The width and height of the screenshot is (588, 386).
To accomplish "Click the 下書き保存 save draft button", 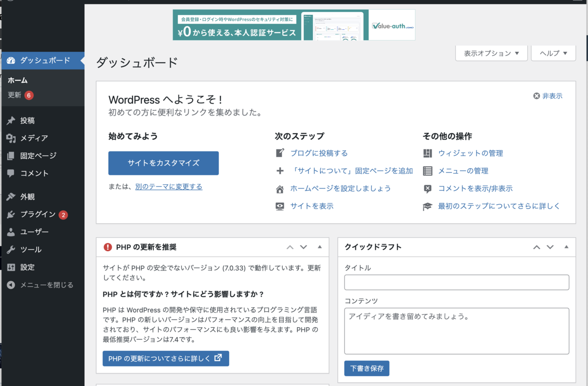I will [367, 368].
